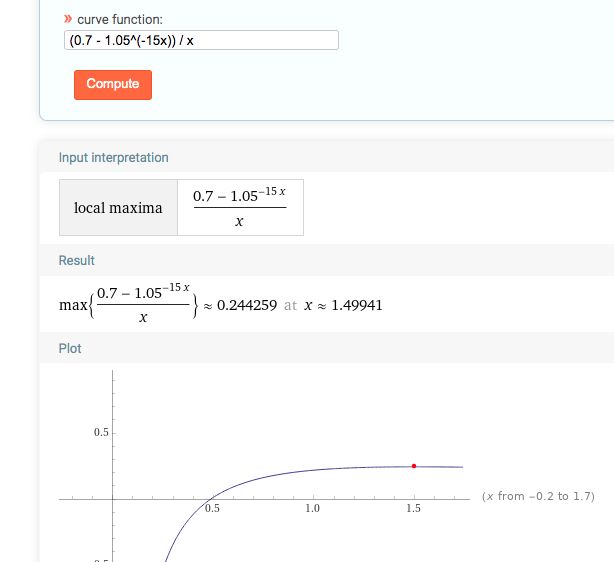Click the plot range label "x from −0.2 to 1.7"
This screenshot has width=614, height=562.
tap(538, 496)
